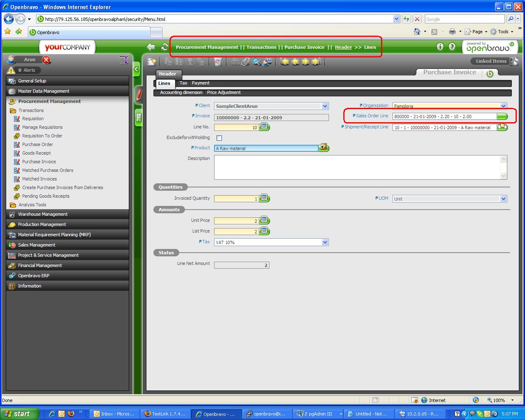Screen dimensions: 525x420
Task: Open the UOM dropdown
Action: 504,199
